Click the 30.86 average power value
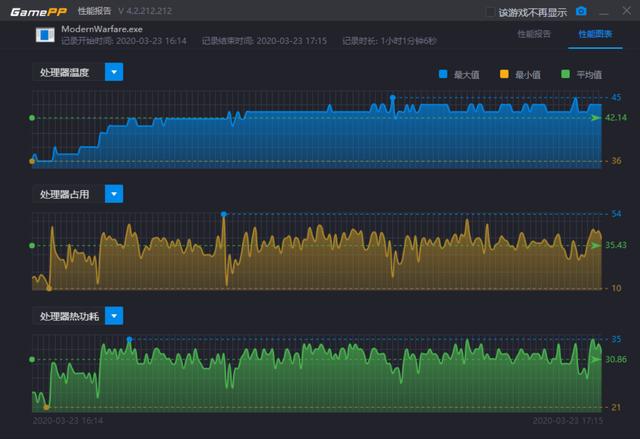The image size is (640, 439). tap(616, 359)
